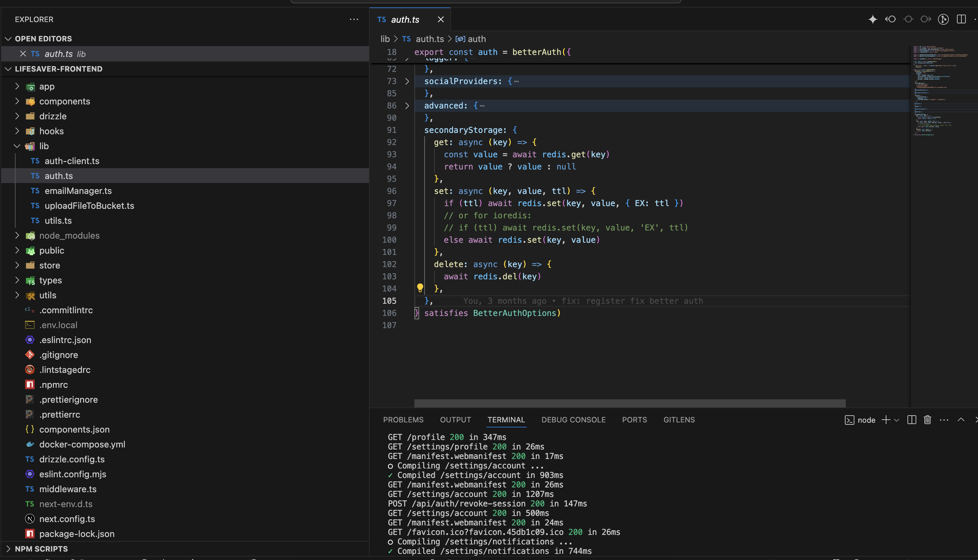This screenshot has width=978, height=560.
Task: Open uploadFileToBucket.ts file
Action: [185, 206]
